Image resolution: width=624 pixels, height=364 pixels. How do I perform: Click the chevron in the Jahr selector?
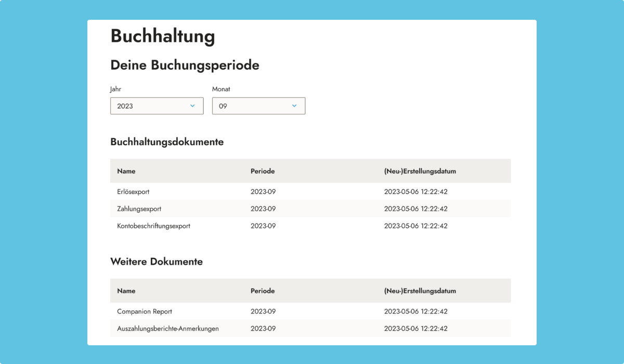tap(192, 106)
